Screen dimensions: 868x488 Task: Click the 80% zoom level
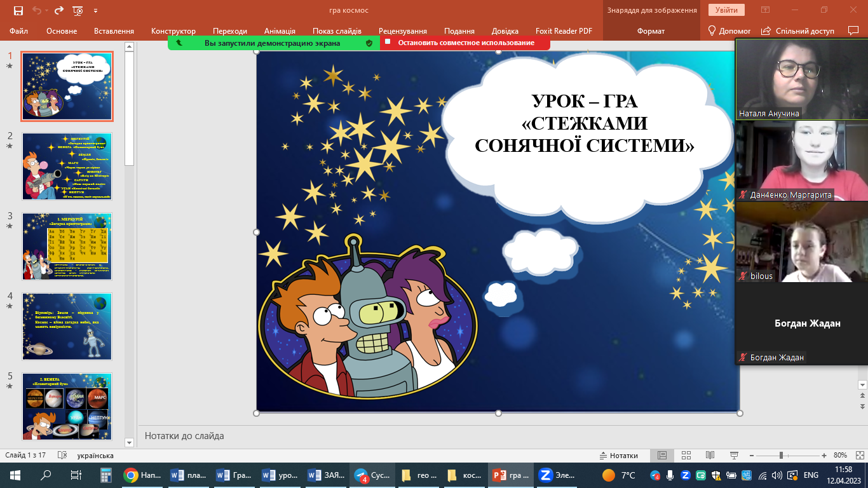pos(840,456)
